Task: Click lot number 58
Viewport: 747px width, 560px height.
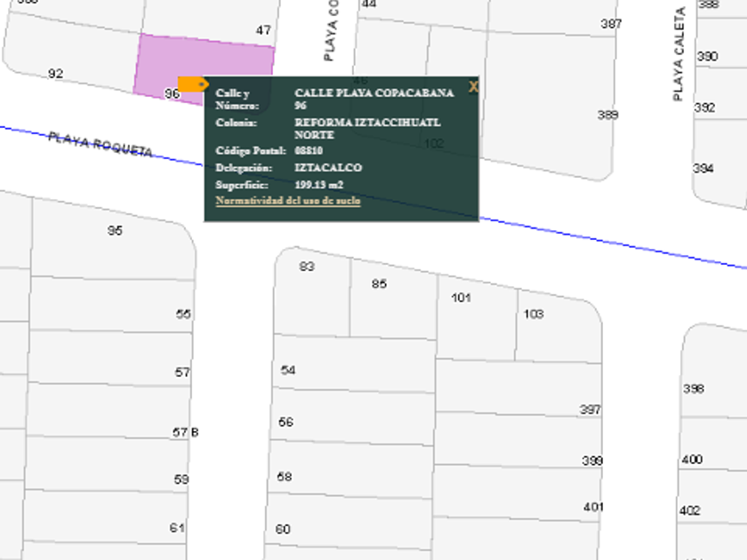Action: pyautogui.click(x=285, y=476)
